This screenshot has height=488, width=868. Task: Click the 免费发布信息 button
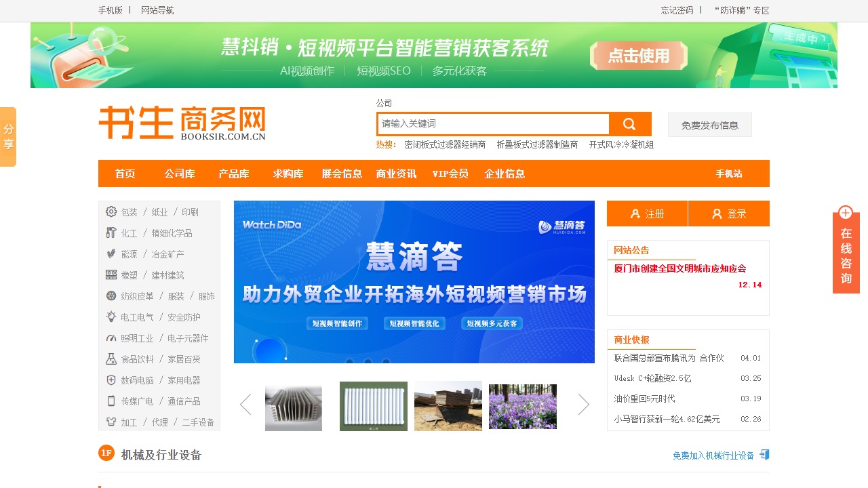[710, 125]
